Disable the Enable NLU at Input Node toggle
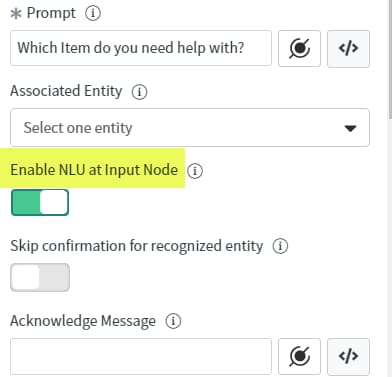Image resolution: width=392 pixels, height=377 pixels. [x=40, y=202]
